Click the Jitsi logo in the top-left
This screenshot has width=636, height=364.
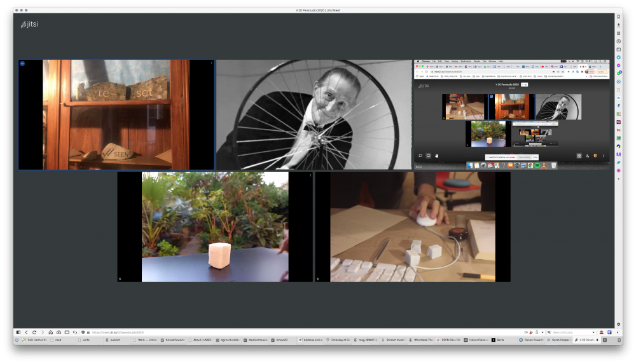29,24
